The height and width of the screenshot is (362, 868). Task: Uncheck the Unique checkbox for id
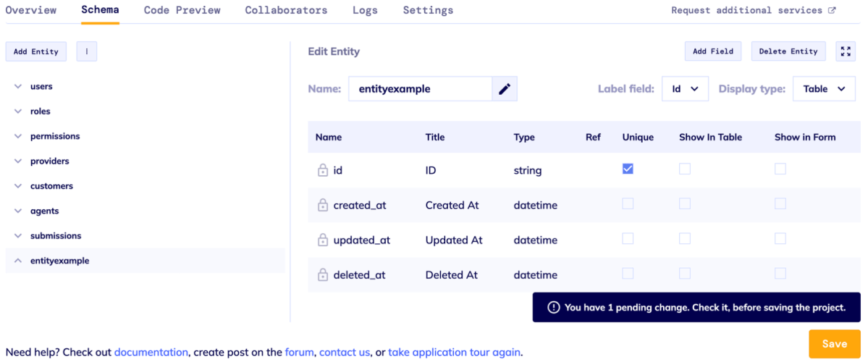(x=628, y=169)
